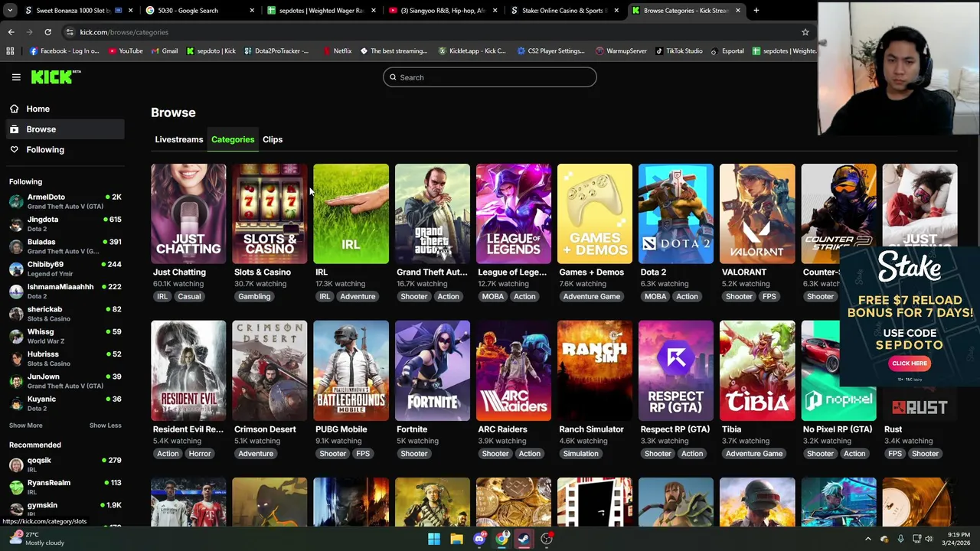Expand Following list with Show More
Viewport: 980px width, 551px height.
(26, 425)
